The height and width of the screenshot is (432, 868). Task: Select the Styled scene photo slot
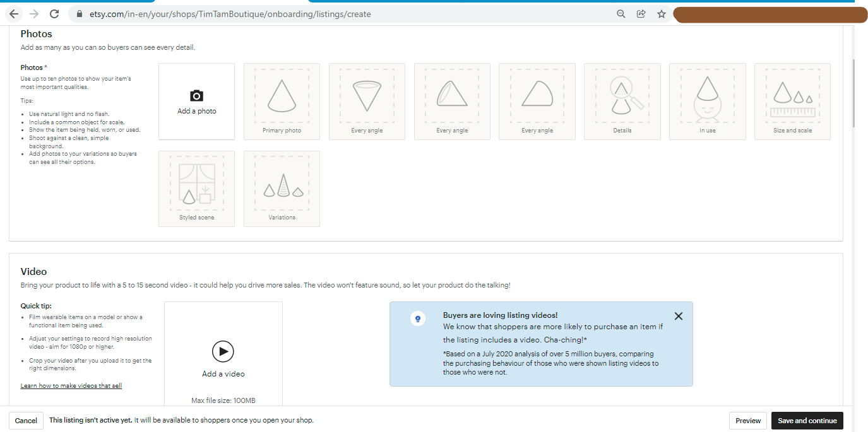pos(196,189)
